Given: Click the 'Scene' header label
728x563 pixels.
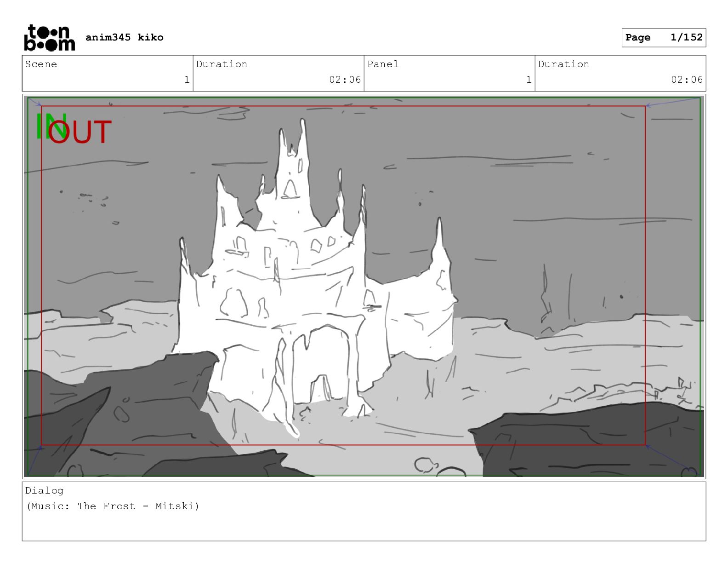Looking at the screenshot, I should 41,64.
